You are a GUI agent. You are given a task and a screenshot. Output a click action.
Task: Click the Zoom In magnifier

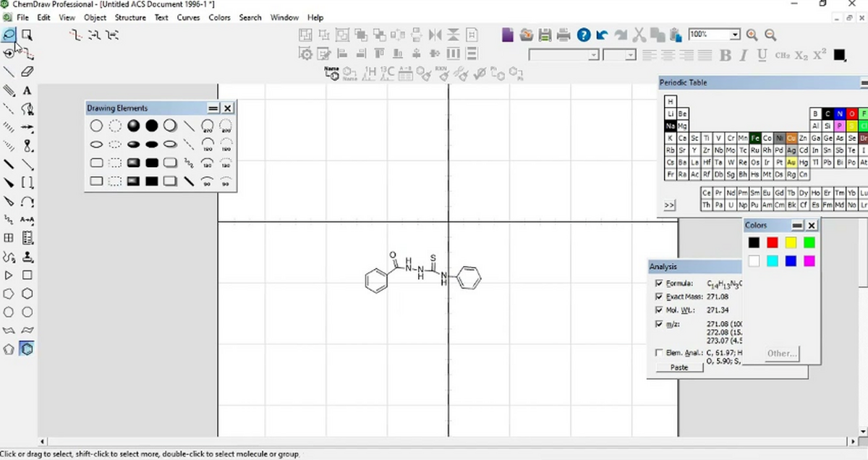click(x=752, y=34)
